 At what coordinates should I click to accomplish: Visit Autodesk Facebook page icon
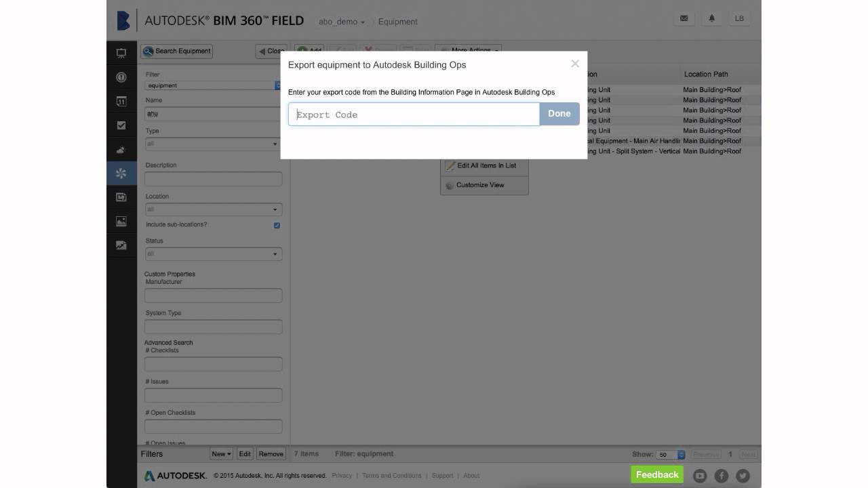coord(722,476)
